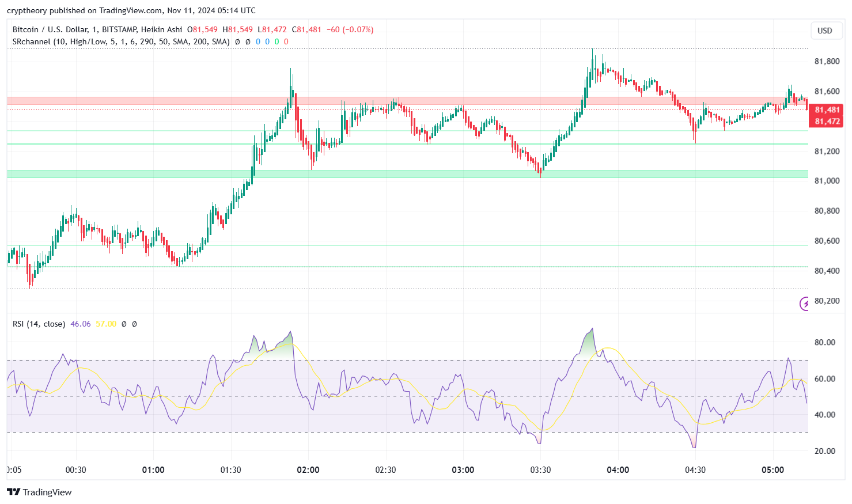
Task: Click the purple lightning bolt icon
Action: click(x=805, y=304)
